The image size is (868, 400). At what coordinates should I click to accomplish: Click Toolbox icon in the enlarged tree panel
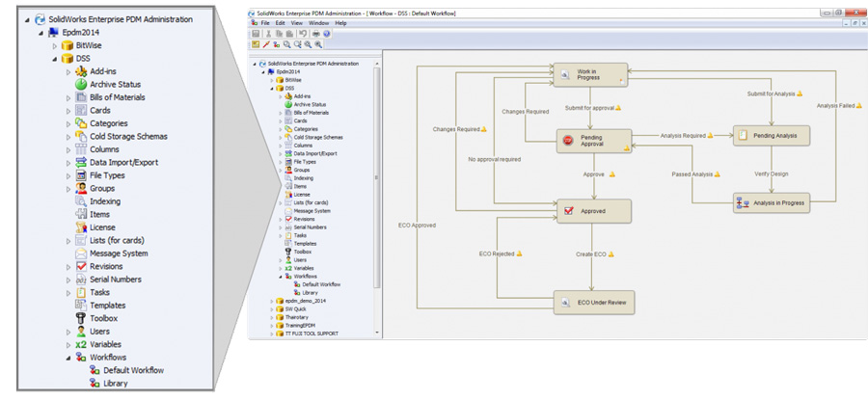(81, 318)
